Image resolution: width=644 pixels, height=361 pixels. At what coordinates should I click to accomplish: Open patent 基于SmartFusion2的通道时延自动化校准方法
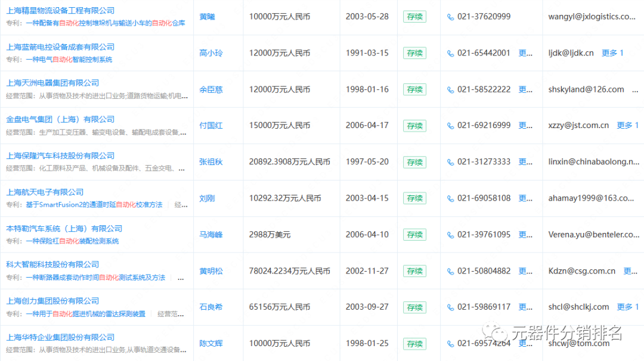tap(94, 205)
